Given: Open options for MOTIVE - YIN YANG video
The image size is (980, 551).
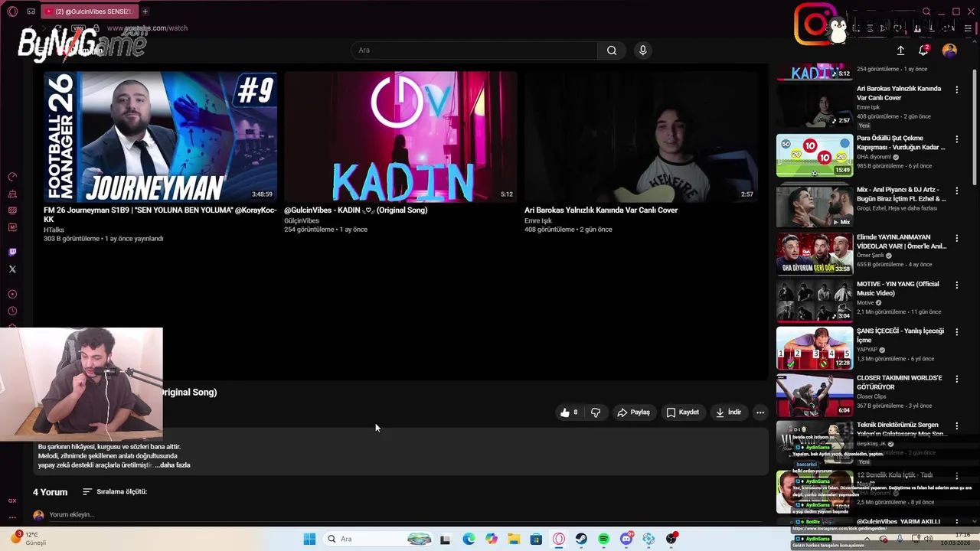Looking at the screenshot, I should 956,285.
